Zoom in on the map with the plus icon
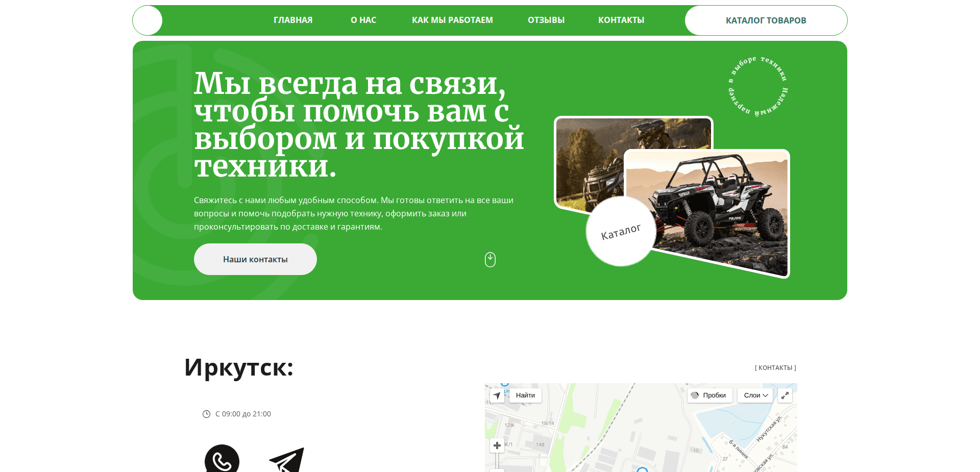The width and height of the screenshot is (980, 472). [497, 445]
